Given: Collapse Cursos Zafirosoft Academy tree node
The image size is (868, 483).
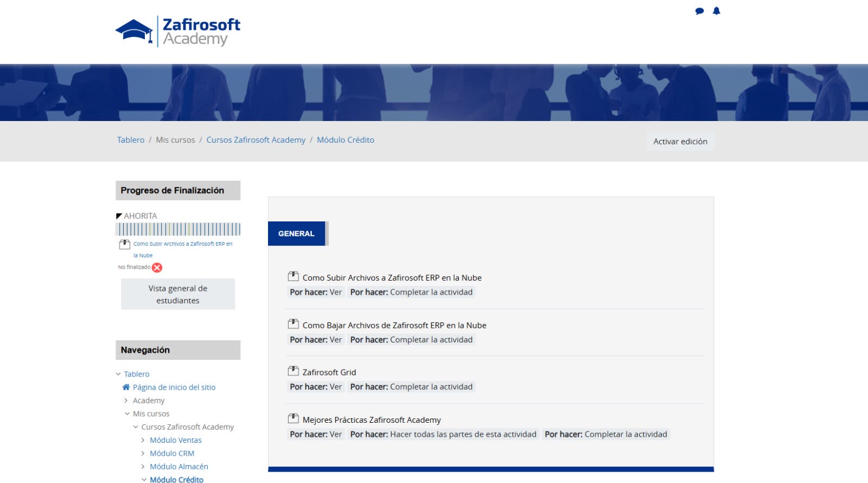Looking at the screenshot, I should point(136,427).
